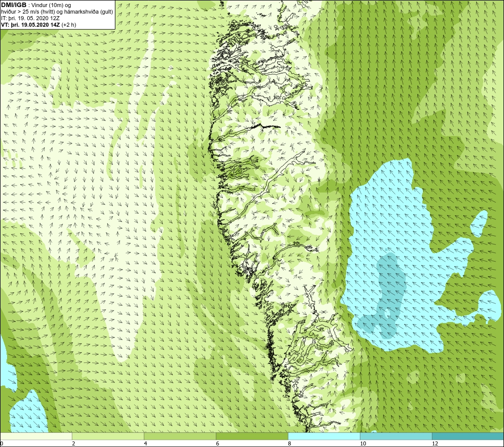The image size is (504, 447).
Task: Click the 'IT: þri. 19. 05. 2020 12Z' line
Action: tap(30, 18)
